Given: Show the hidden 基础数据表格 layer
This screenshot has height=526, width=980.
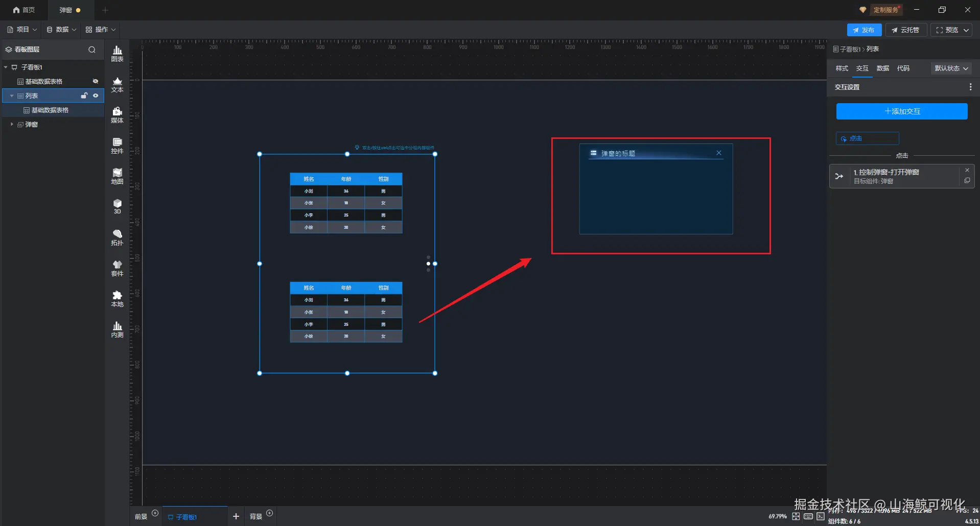Looking at the screenshot, I should click(x=96, y=81).
